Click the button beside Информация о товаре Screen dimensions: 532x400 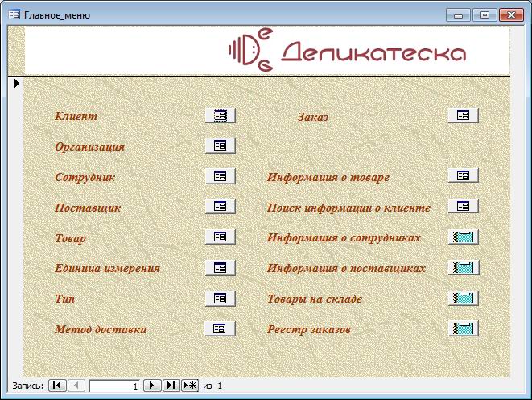pos(463,175)
